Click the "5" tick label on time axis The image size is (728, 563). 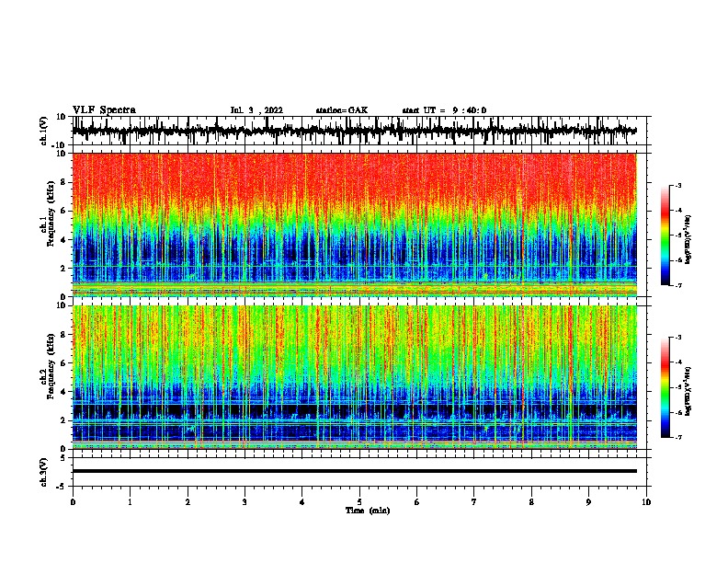click(x=359, y=502)
